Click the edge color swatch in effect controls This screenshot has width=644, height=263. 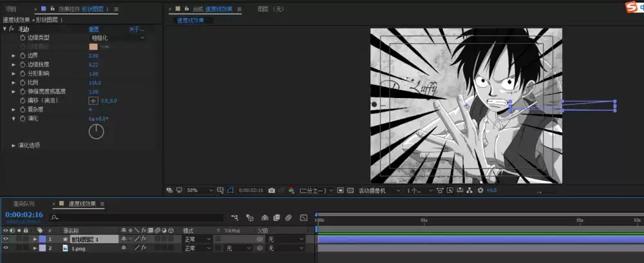[x=93, y=46]
